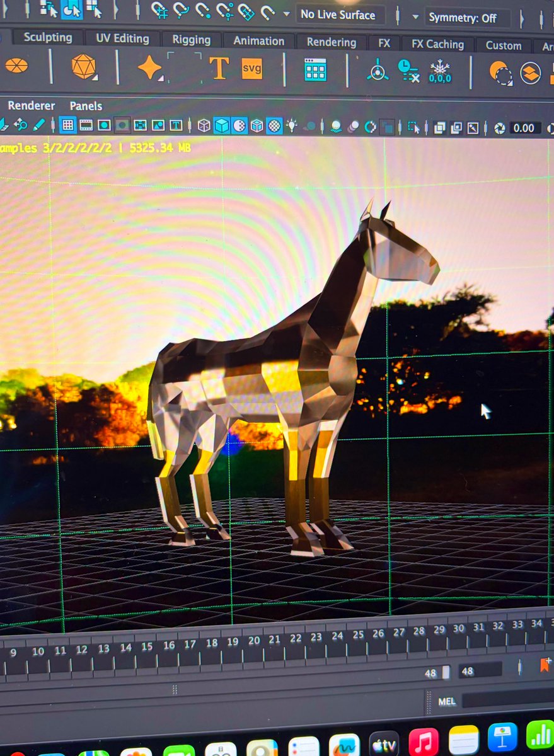Toggle wireframe on shaded cube icon
The image size is (554, 756).
point(257,125)
